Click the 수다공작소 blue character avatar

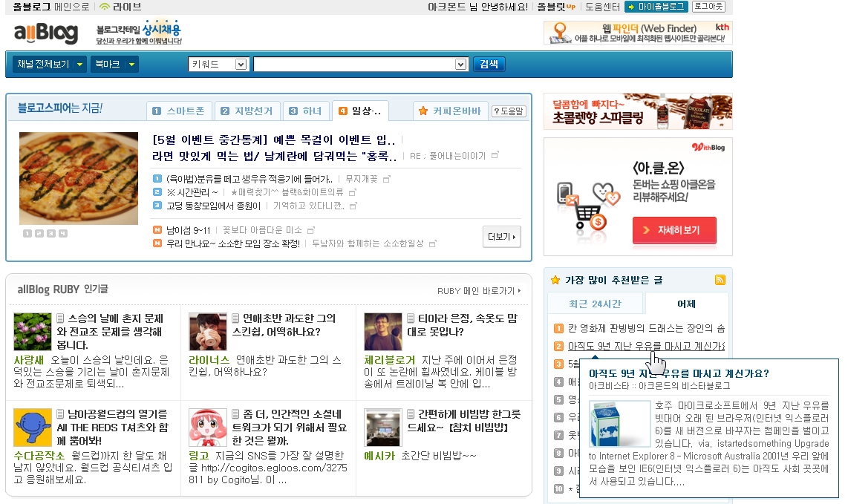[x=33, y=427]
